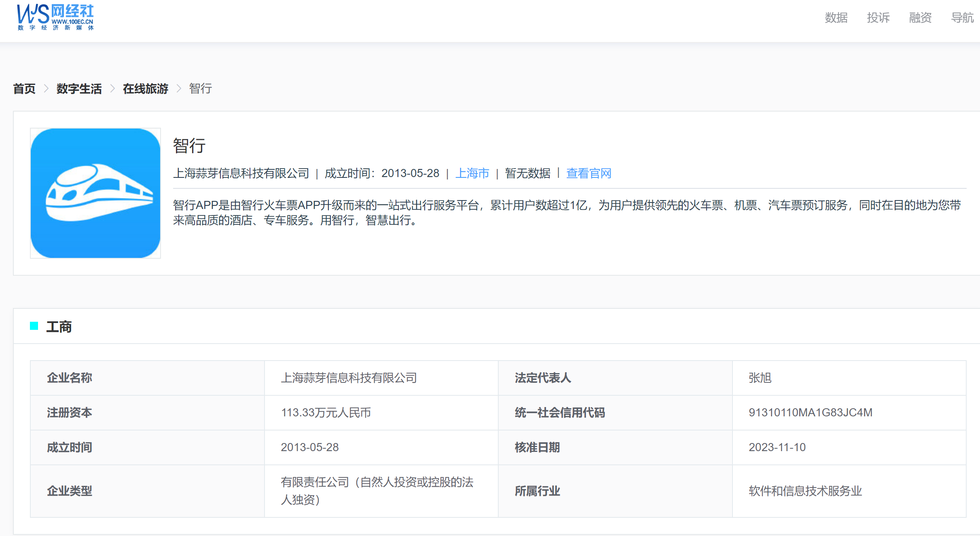Open the 投诉 menu item
The image size is (980, 536).
point(878,18)
